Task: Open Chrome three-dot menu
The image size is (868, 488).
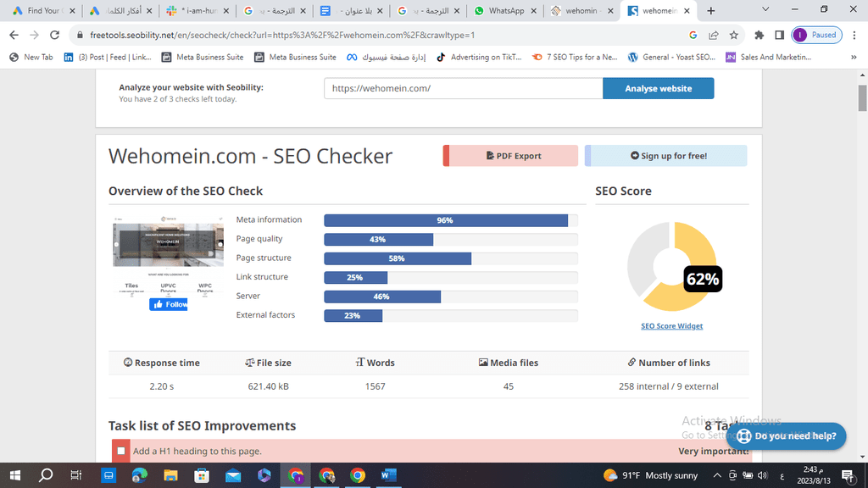Action: (x=854, y=35)
